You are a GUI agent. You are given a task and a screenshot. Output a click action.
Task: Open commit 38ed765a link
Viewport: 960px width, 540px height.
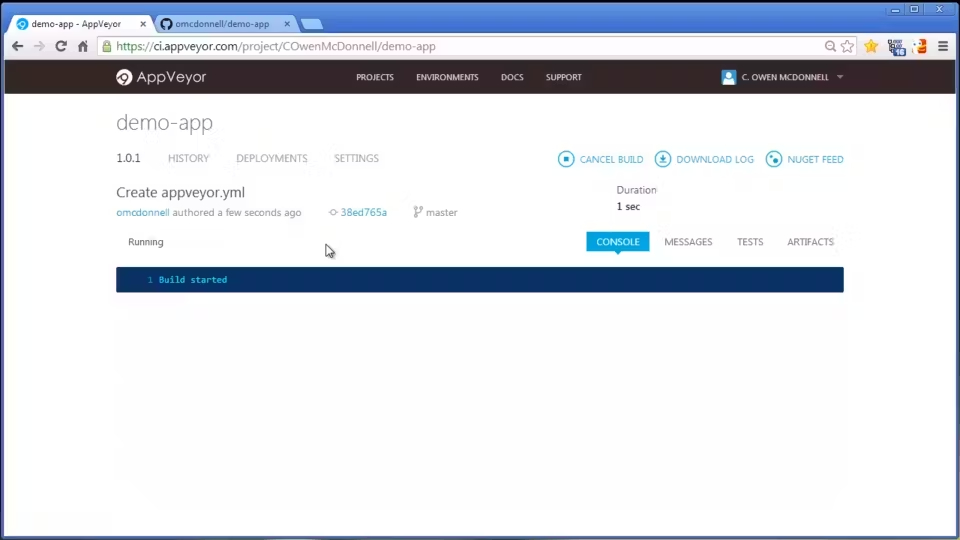coord(364,212)
